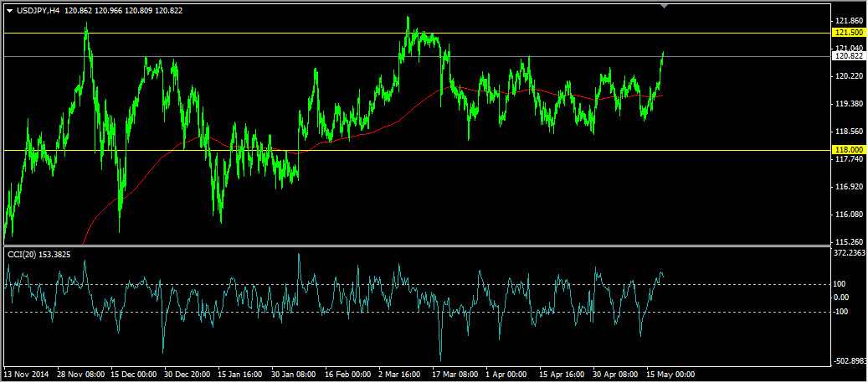868x383 pixels.
Task: Click the chart shift marker triangle at top
Action: (665, 6)
